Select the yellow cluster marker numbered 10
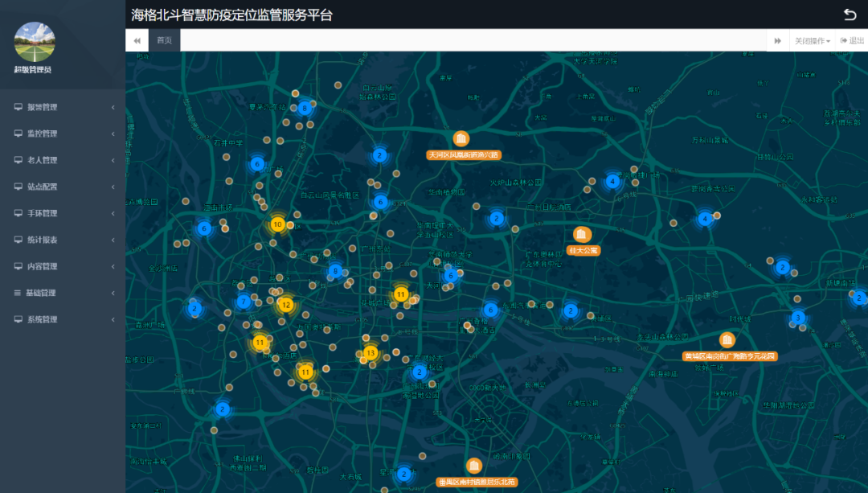 [x=277, y=224]
